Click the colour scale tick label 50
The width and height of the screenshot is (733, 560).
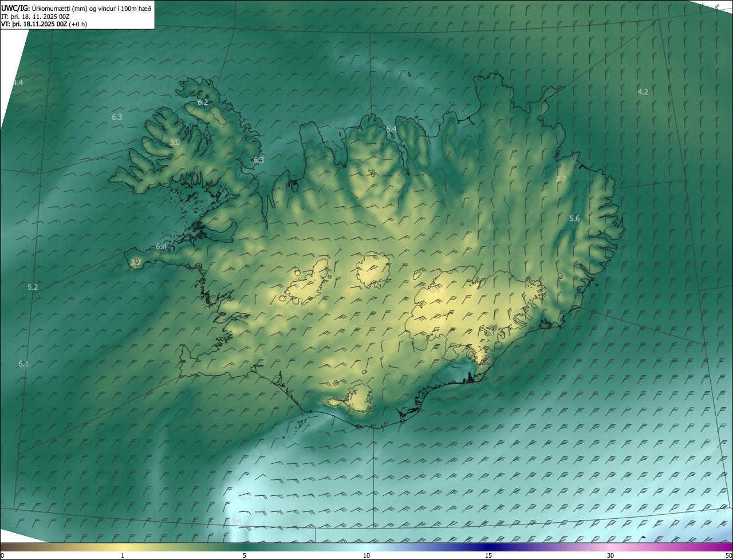(728, 555)
